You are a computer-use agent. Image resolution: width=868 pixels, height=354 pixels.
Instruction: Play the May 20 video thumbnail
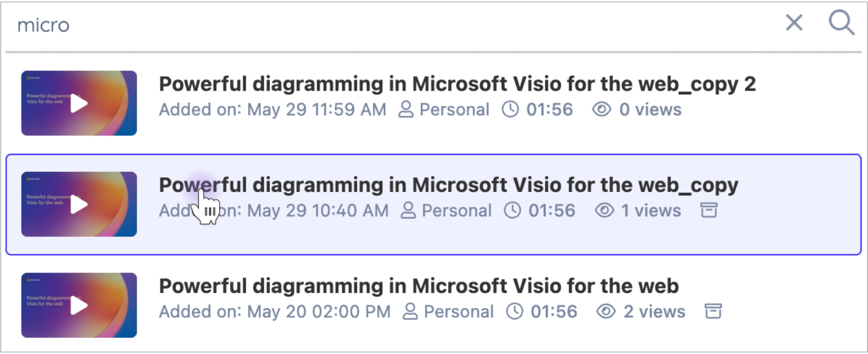(x=79, y=305)
